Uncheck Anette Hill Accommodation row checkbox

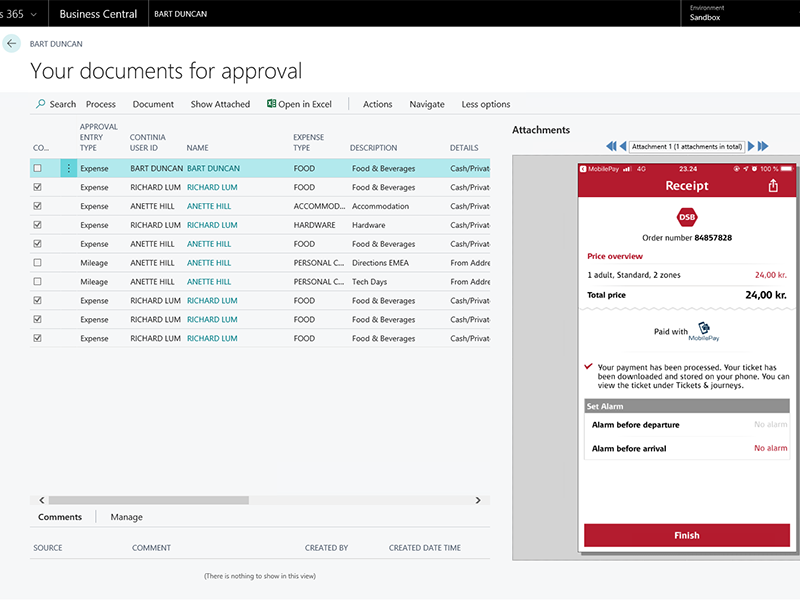37,206
